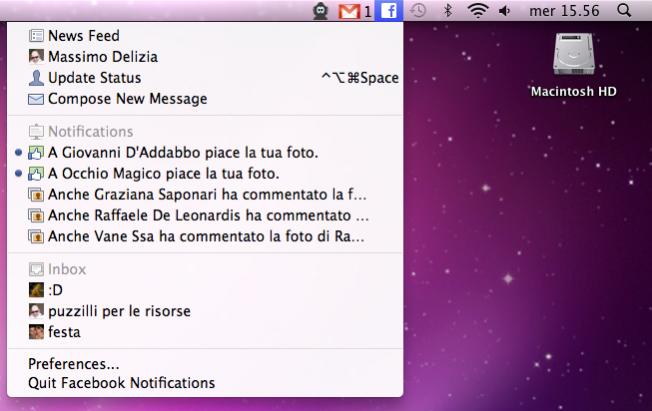
Task: Open notification 'Anche Graziana Saponari ha commentato'
Action: (205, 194)
